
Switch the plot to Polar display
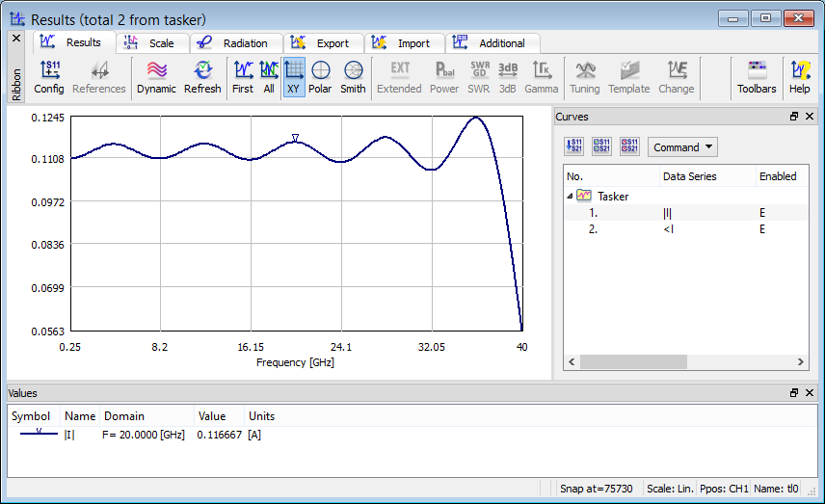320,77
